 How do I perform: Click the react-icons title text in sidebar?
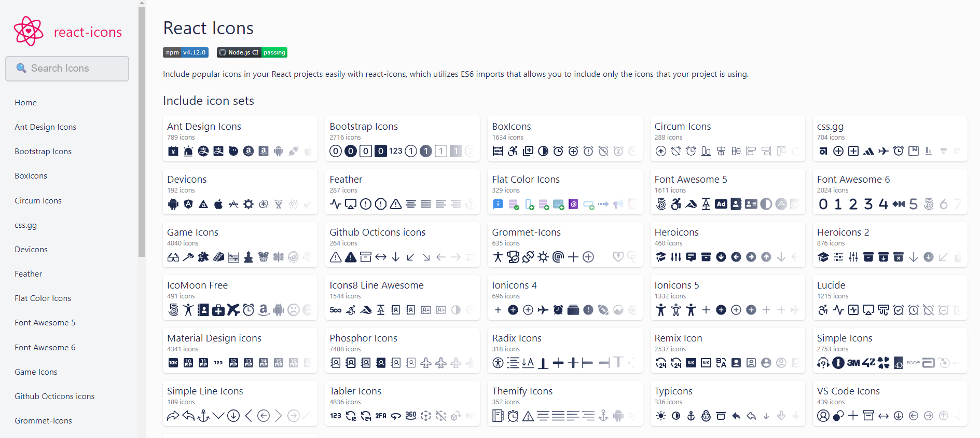pos(88,32)
